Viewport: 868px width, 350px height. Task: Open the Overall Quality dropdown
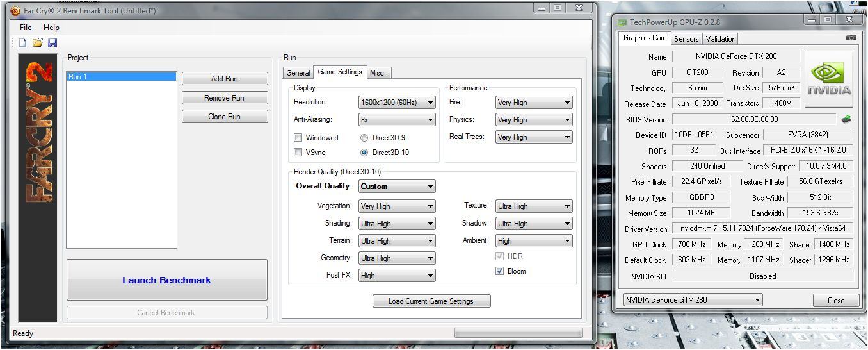click(397, 187)
